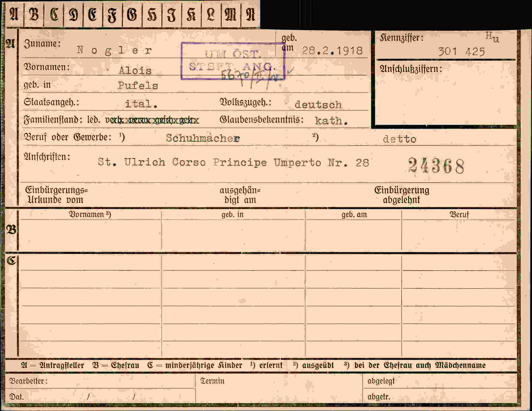Click the 'Volkszugeh.:' label

click(246, 102)
